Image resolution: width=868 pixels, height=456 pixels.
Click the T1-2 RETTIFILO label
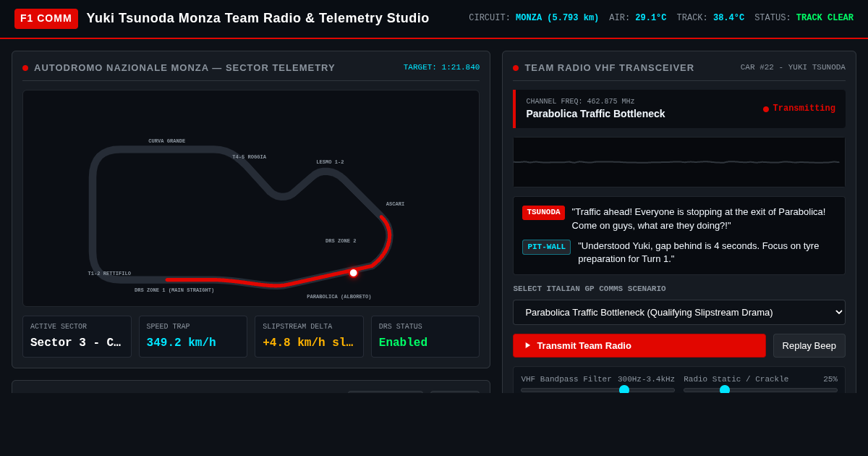(109, 274)
